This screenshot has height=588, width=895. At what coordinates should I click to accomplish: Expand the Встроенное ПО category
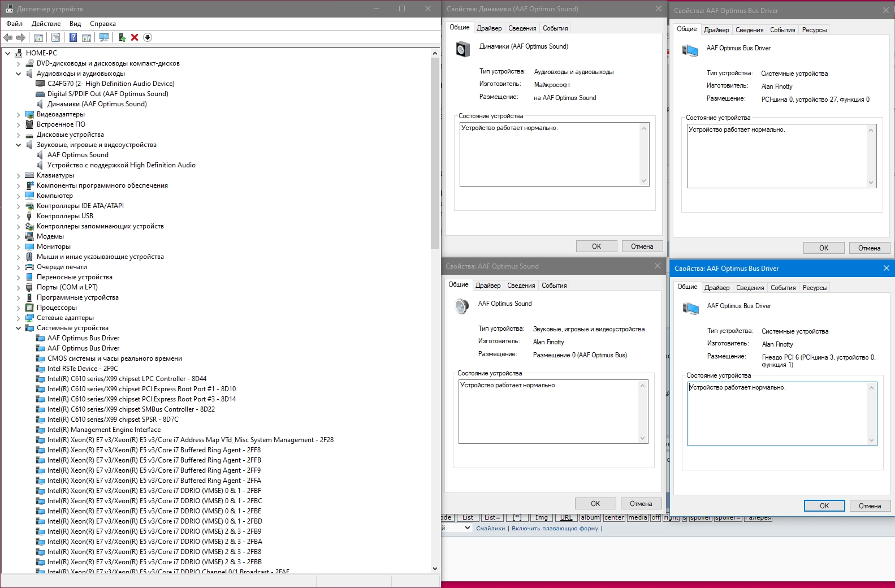(18, 124)
